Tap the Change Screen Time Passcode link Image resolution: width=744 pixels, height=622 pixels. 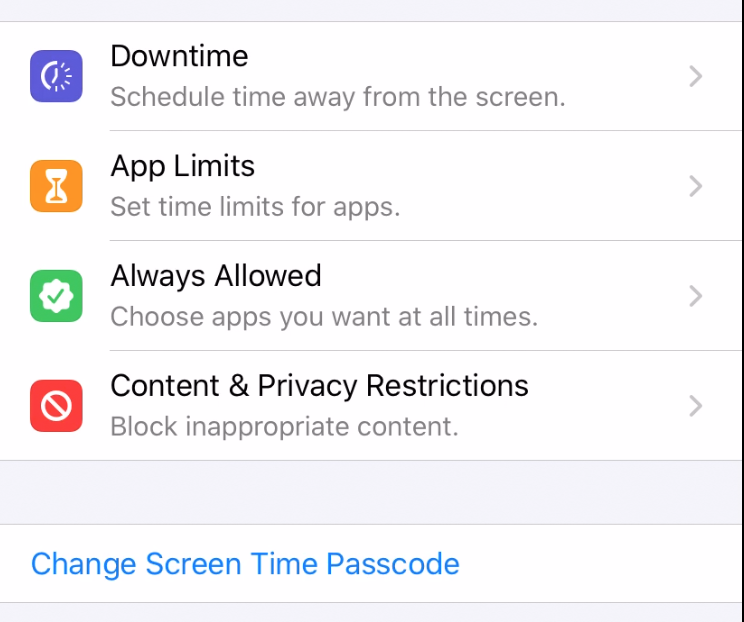click(x=245, y=564)
